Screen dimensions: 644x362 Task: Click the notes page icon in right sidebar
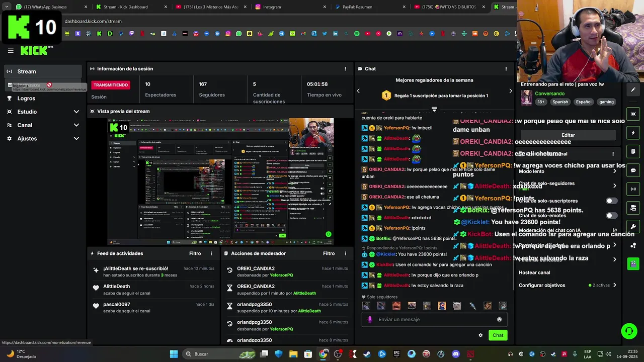(x=633, y=152)
